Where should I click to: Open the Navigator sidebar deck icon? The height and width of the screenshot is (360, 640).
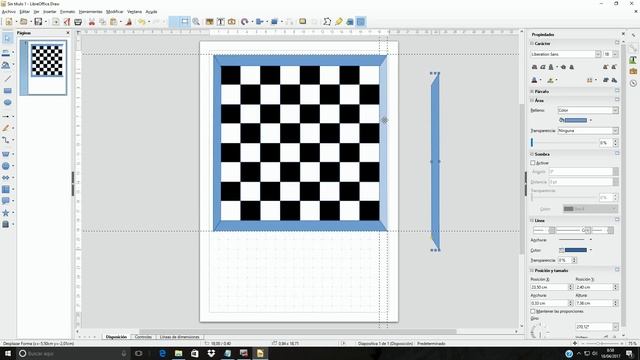pyautogui.click(x=633, y=83)
